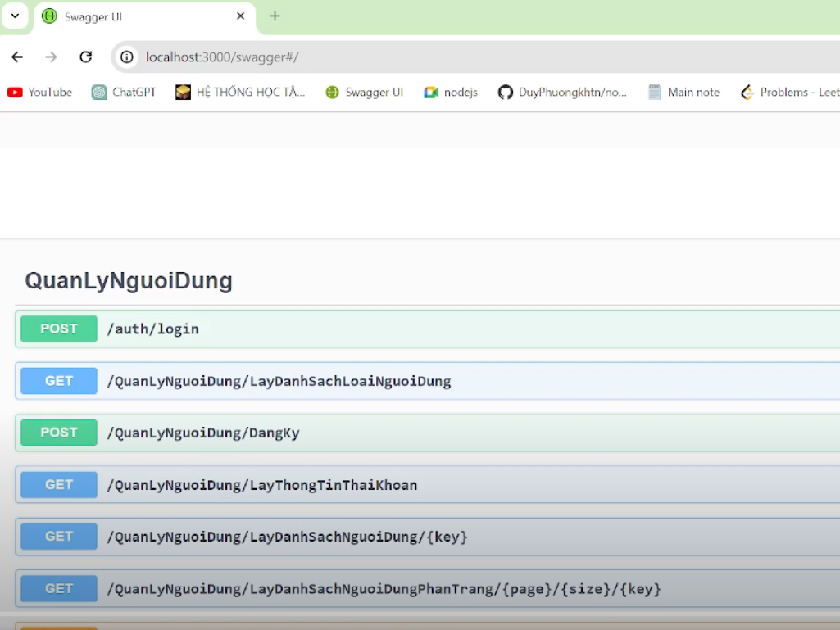Open a new browser tab
The height and width of the screenshot is (630, 840).
tap(275, 16)
